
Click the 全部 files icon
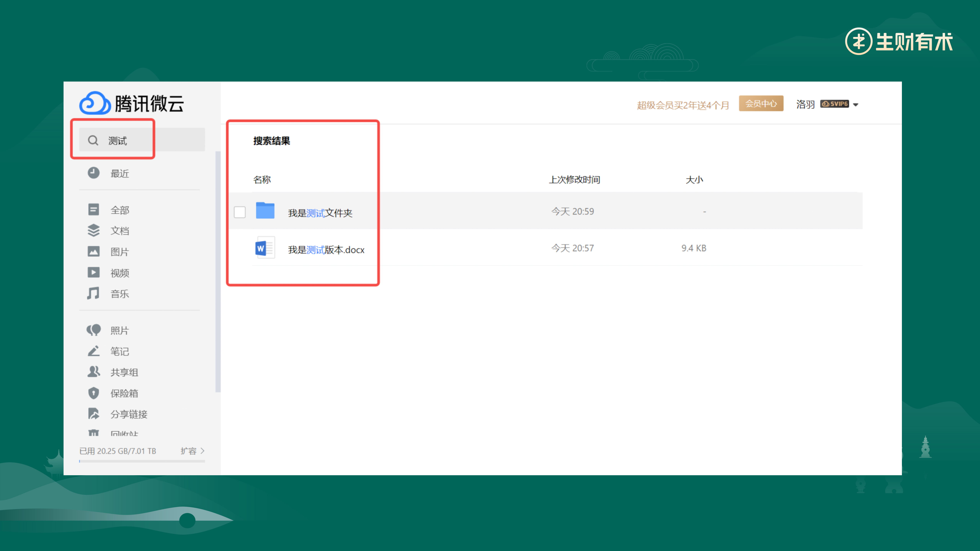pos(94,209)
